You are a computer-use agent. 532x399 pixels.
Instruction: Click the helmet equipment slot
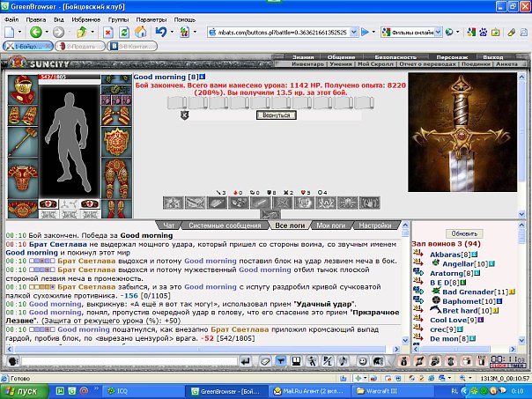click(x=23, y=90)
